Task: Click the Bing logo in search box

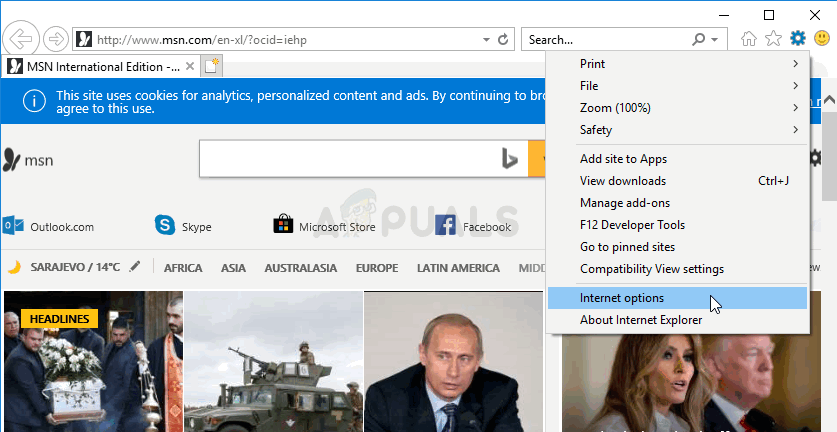Action: pyautogui.click(x=510, y=159)
